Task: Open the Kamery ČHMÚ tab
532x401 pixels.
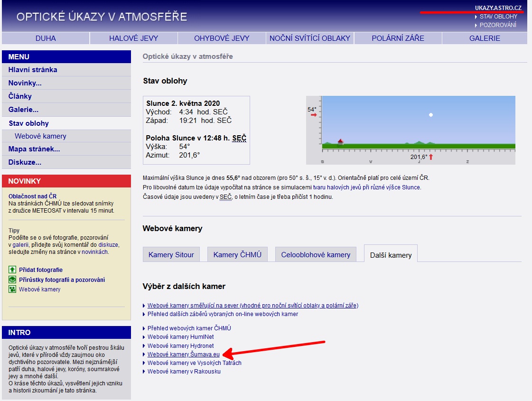Action: click(x=237, y=254)
